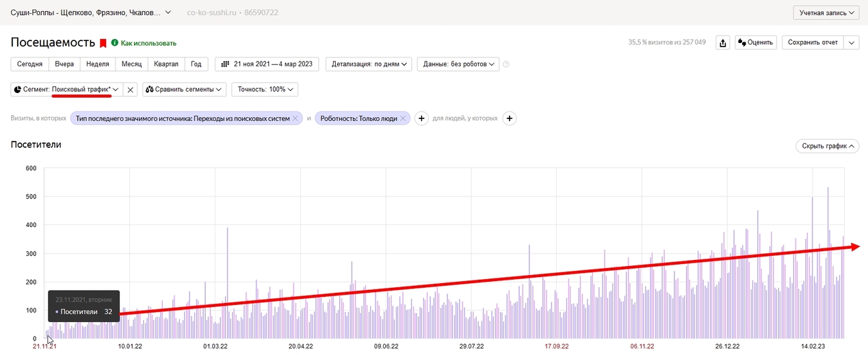Open the calendar date range picker
Viewport: 868px width, 355px height.
tap(267, 64)
